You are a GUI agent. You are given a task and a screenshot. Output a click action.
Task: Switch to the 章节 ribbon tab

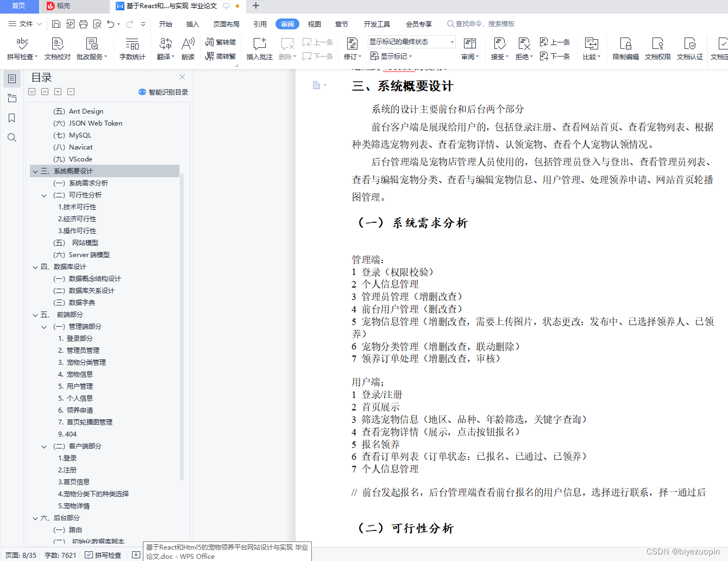[x=342, y=24]
